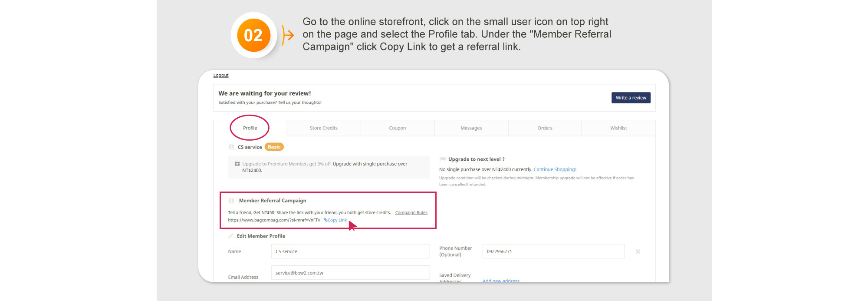The width and height of the screenshot is (868, 301).
Task: Click the flag icon beside Upgrade to next level
Action: [x=442, y=159]
